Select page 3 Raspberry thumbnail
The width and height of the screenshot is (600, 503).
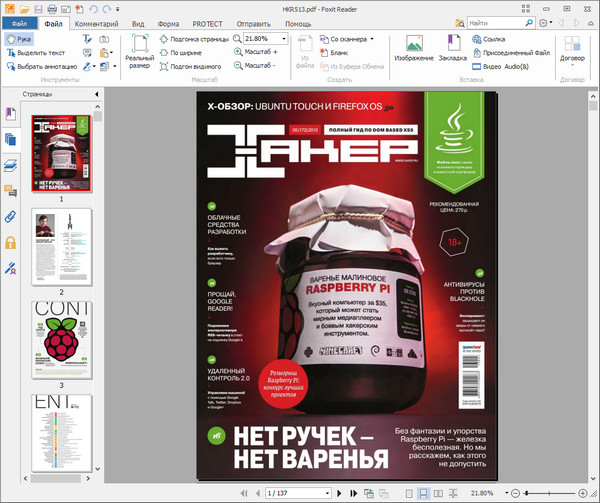62,340
